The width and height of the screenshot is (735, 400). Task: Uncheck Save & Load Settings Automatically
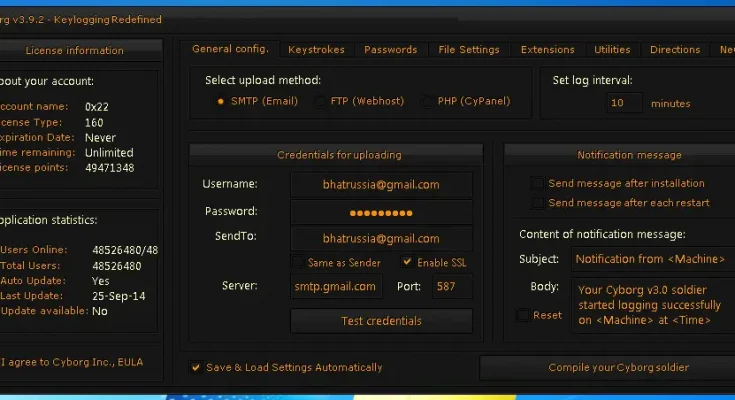196,367
